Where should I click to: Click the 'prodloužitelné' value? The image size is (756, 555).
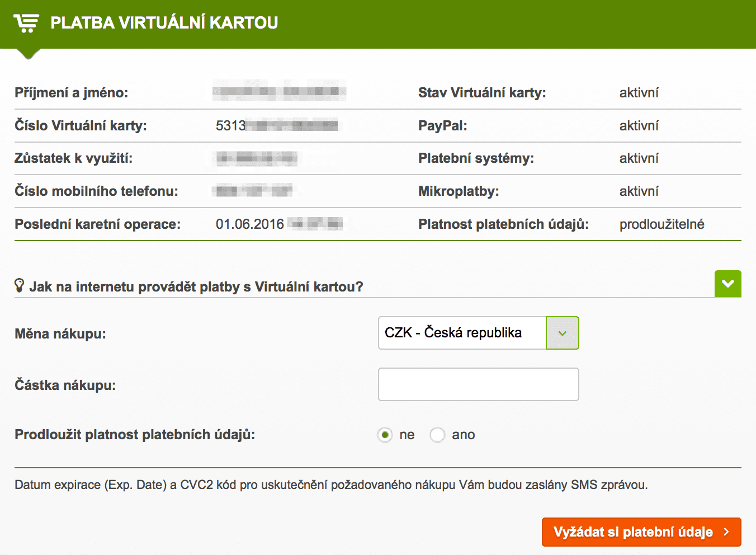click(661, 224)
